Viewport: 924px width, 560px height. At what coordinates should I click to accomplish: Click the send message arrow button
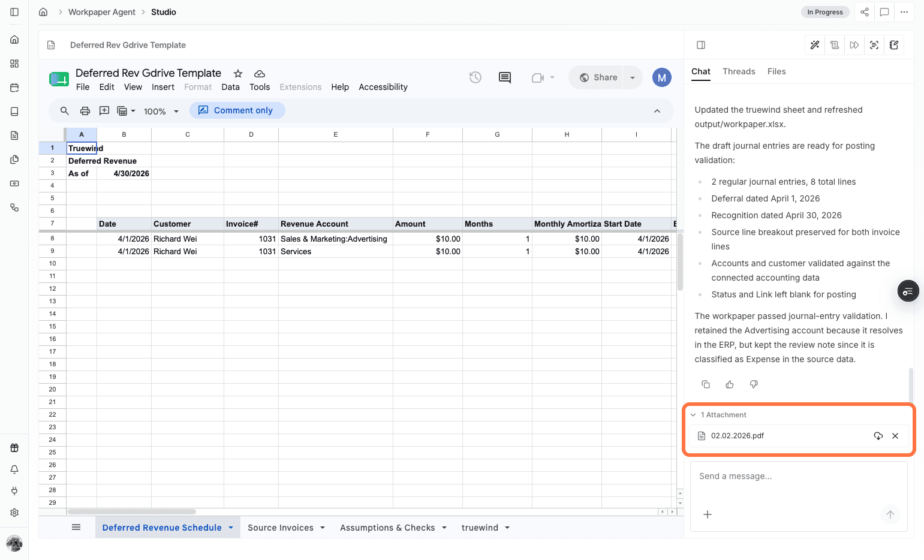click(890, 514)
